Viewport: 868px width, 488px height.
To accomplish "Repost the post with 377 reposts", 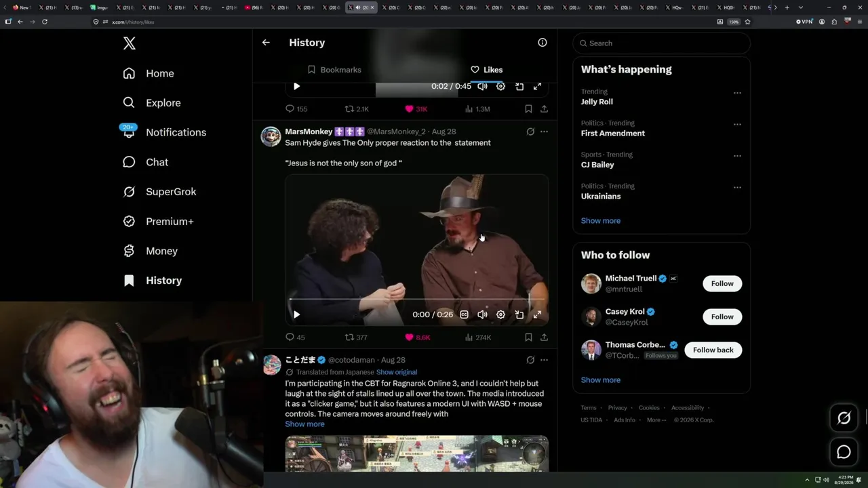I will click(x=356, y=338).
